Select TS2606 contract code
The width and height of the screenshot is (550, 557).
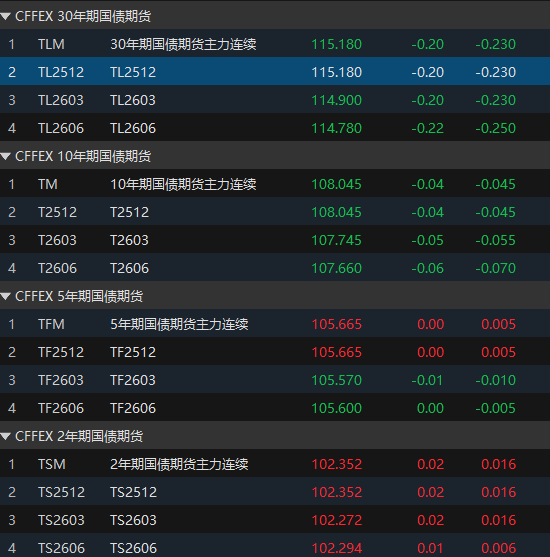[x=61, y=548]
